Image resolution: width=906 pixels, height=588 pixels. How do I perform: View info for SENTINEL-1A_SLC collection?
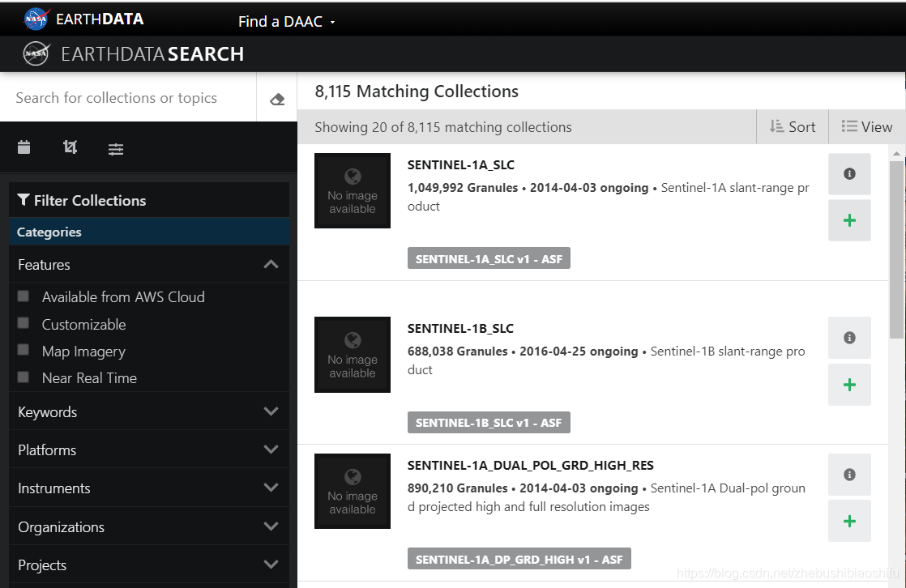pos(849,174)
